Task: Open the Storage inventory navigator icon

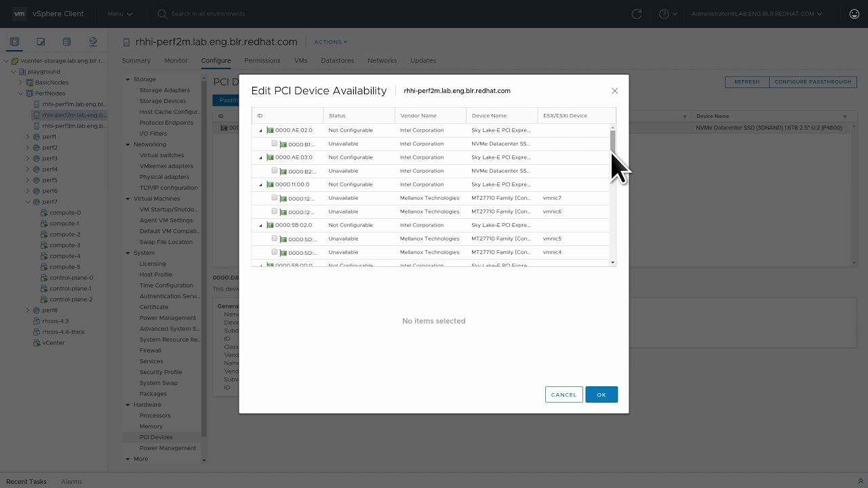Action: point(66,42)
